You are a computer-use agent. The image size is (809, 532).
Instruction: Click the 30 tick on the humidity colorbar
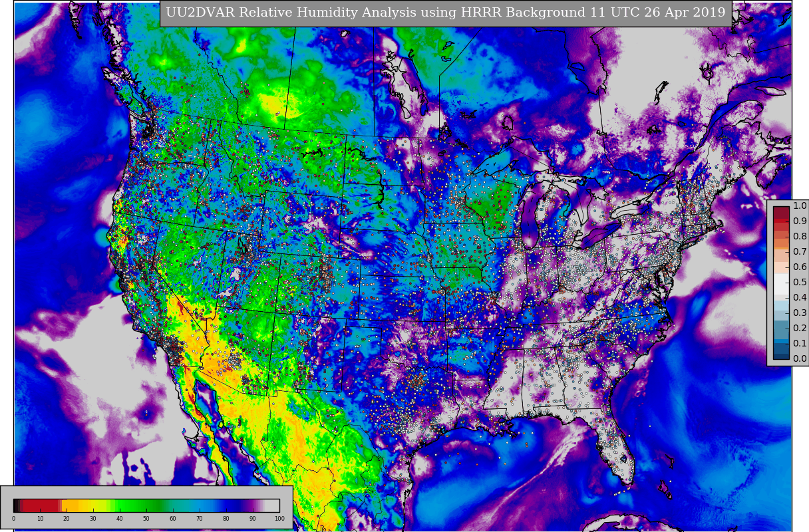pos(93,519)
